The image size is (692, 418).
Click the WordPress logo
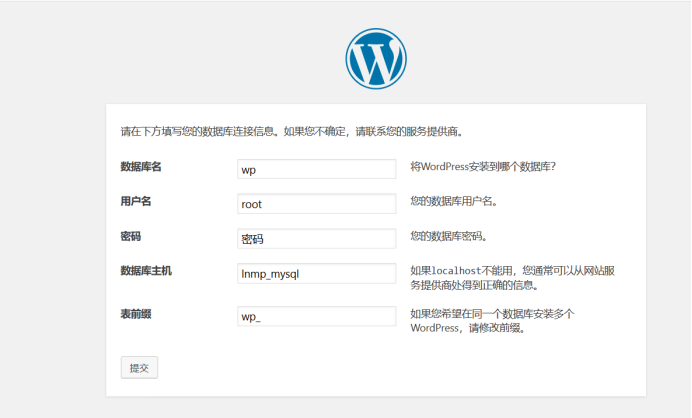(376, 59)
